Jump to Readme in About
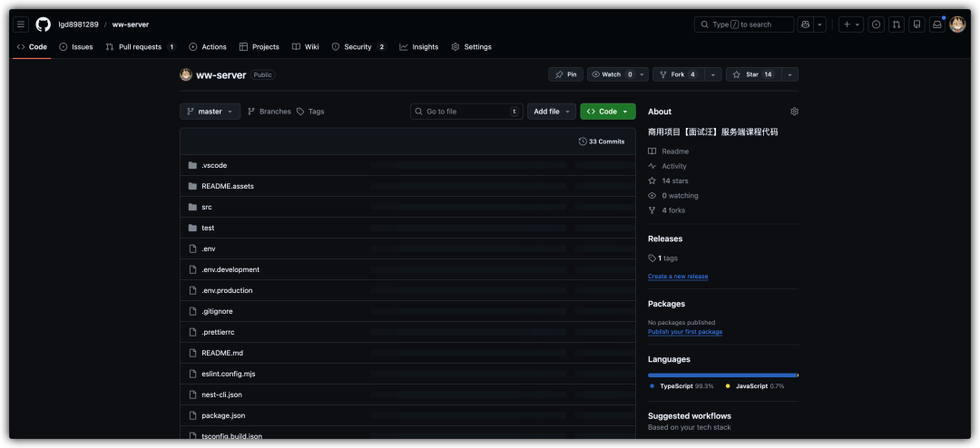 pos(669,151)
